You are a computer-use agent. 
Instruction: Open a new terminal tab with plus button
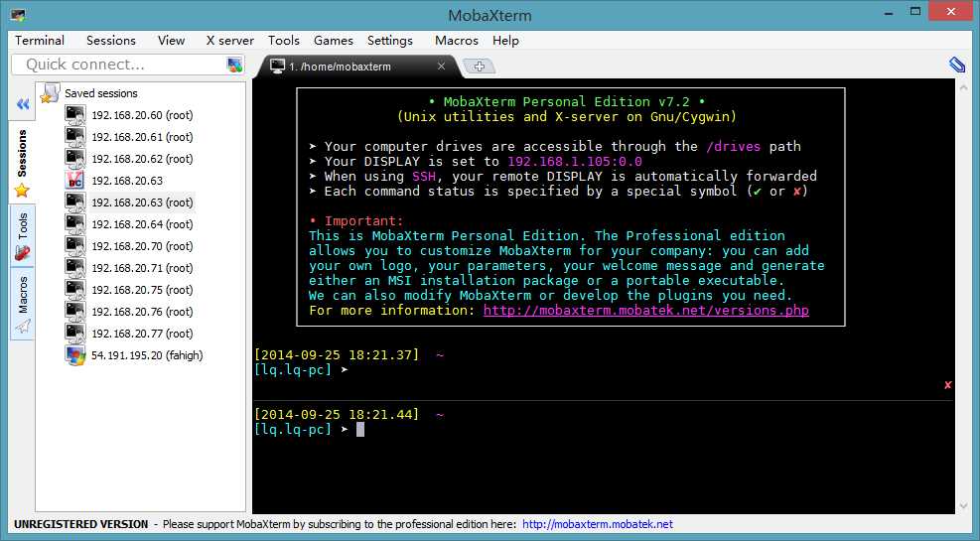pos(480,67)
